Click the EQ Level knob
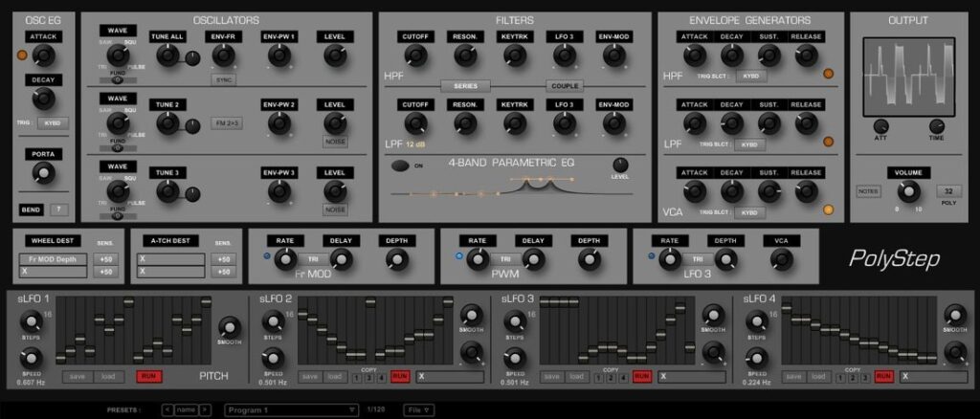Image resolution: width=980 pixels, height=419 pixels. (621, 165)
